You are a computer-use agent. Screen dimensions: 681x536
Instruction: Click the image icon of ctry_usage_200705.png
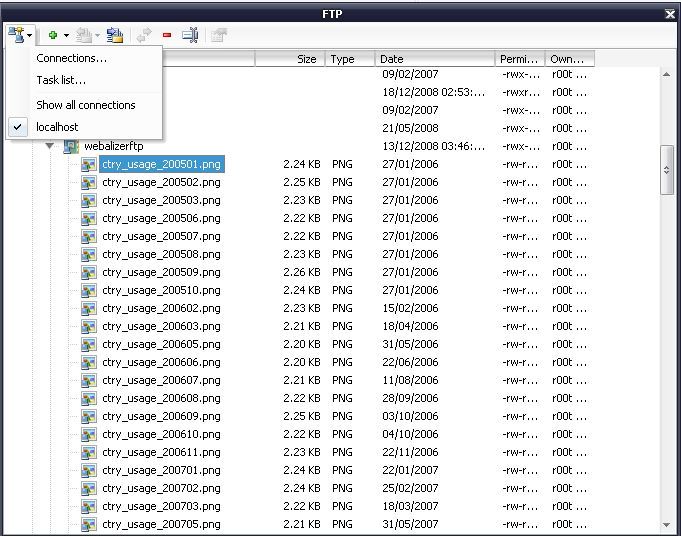tap(89, 525)
